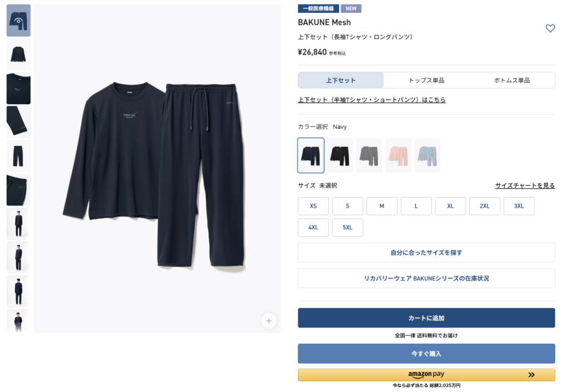This screenshot has width=570, height=392.
Task: Switch to ボトムス単品 tab
Action: coord(512,80)
